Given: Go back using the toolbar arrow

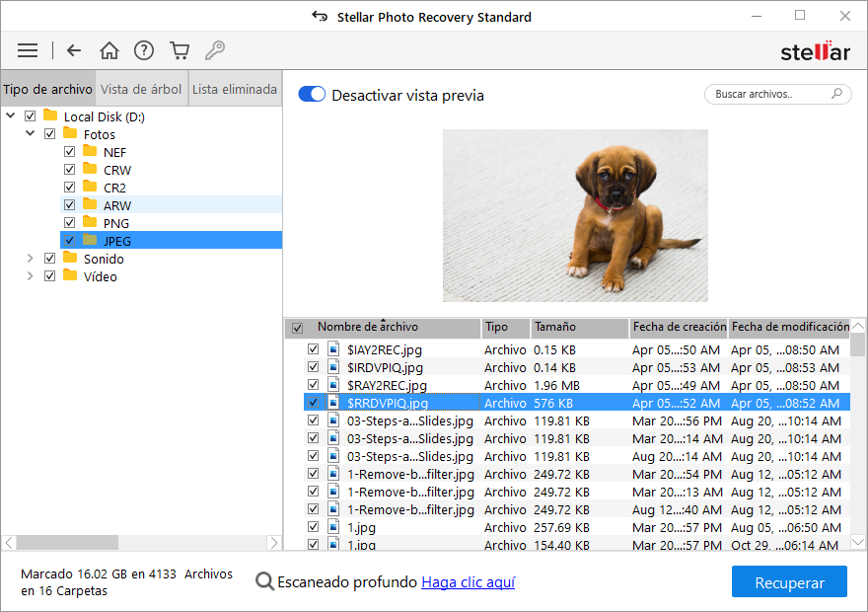Looking at the screenshot, I should coord(74,50).
